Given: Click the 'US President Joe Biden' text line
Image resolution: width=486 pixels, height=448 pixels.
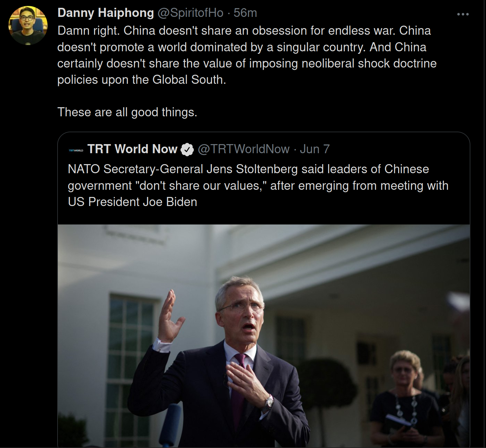Looking at the screenshot, I should tap(132, 202).
